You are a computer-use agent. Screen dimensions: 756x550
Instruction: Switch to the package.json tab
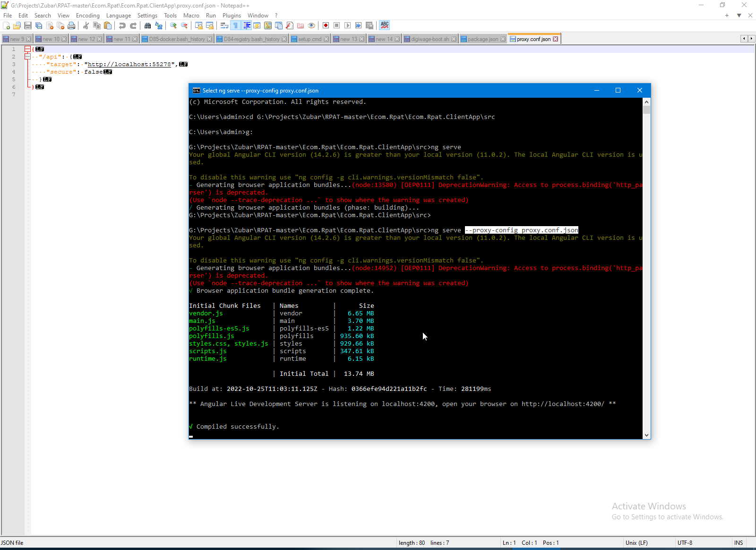click(x=483, y=39)
